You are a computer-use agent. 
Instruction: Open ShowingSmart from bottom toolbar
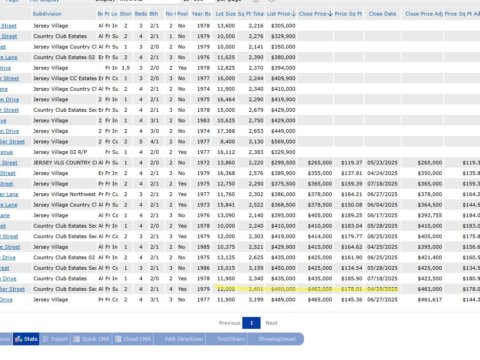[277, 339]
